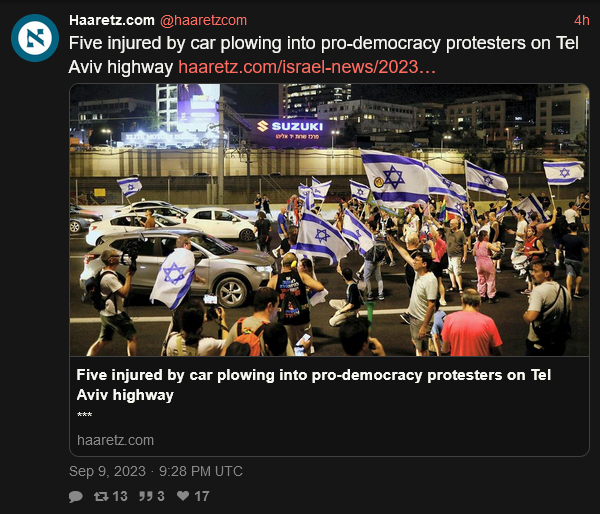This screenshot has width=600, height=514.
Task: Click the Sep 9, 2023 date stamp
Action: click(108, 471)
